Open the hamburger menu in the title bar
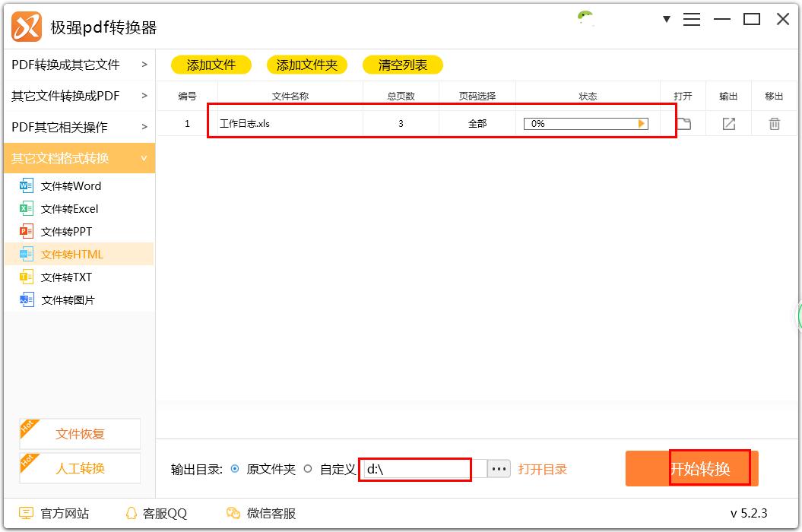 coord(692,19)
